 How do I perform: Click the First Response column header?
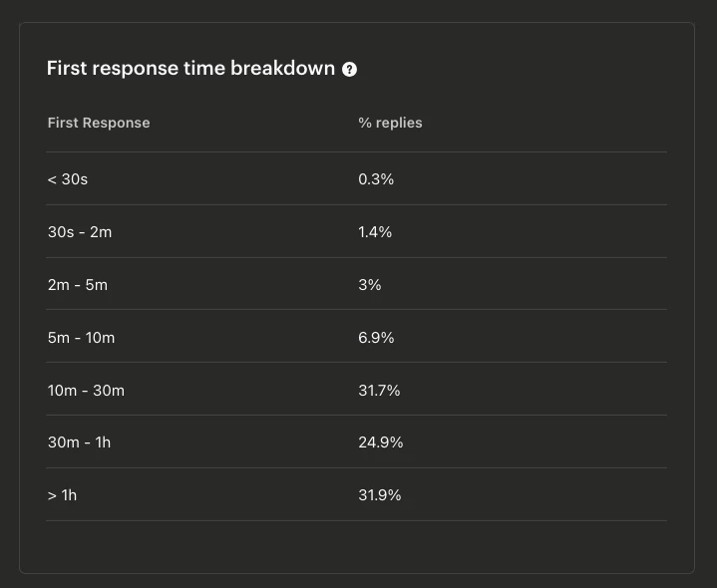(99, 123)
